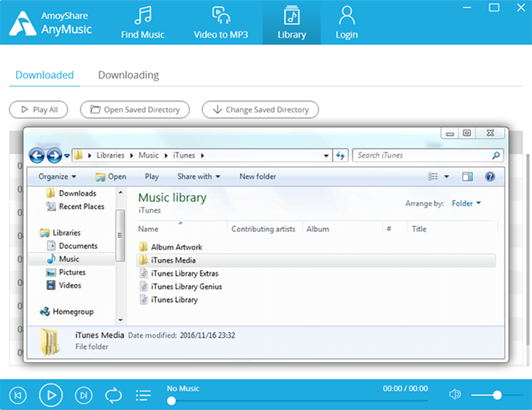The image size is (532, 410).
Task: Select Homegroup in navigation pane
Action: [x=67, y=311]
